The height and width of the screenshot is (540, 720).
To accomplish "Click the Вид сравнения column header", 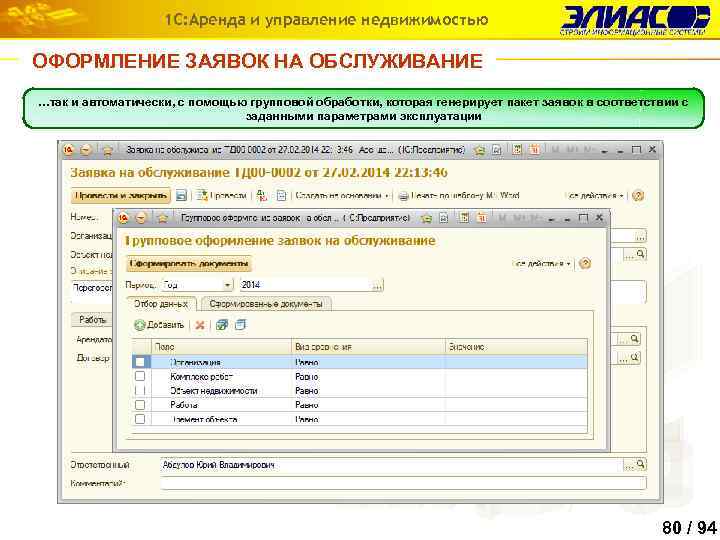I will 368,347.
